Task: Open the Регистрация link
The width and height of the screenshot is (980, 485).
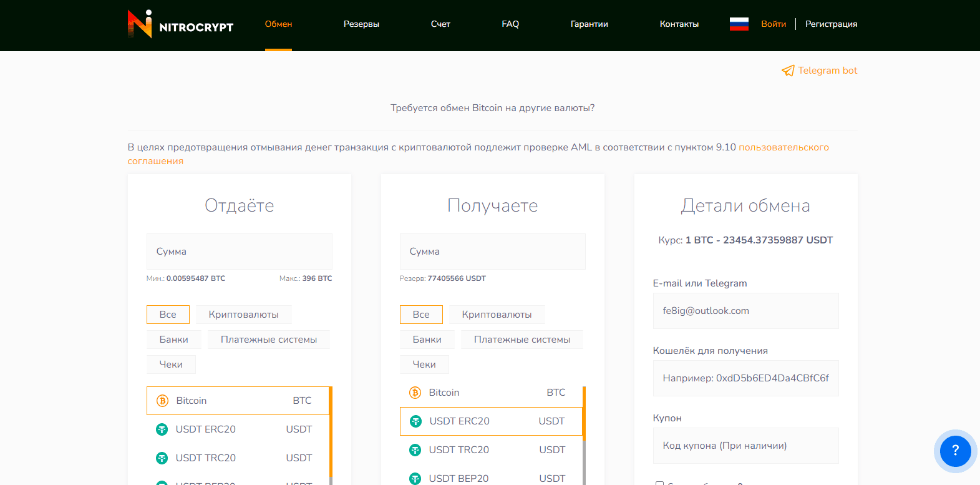Action: [x=831, y=24]
